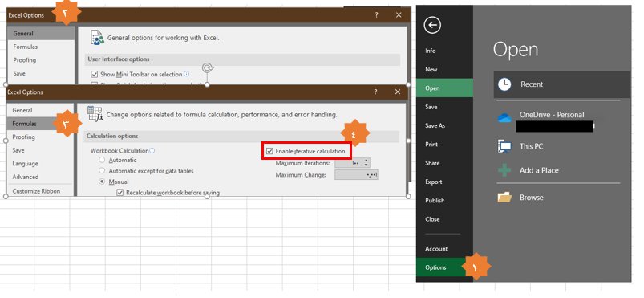644x298 pixels.
Task: Click User Interface options section header
Action: pyautogui.click(x=242, y=59)
